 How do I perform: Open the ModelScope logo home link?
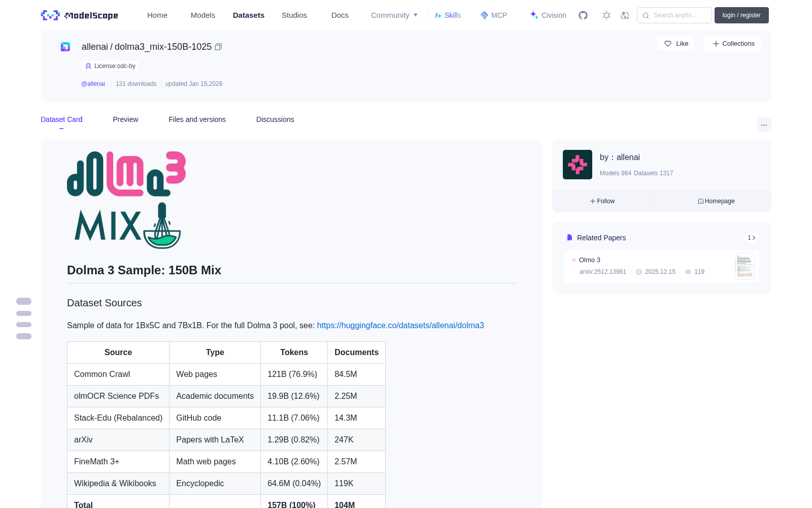point(80,15)
